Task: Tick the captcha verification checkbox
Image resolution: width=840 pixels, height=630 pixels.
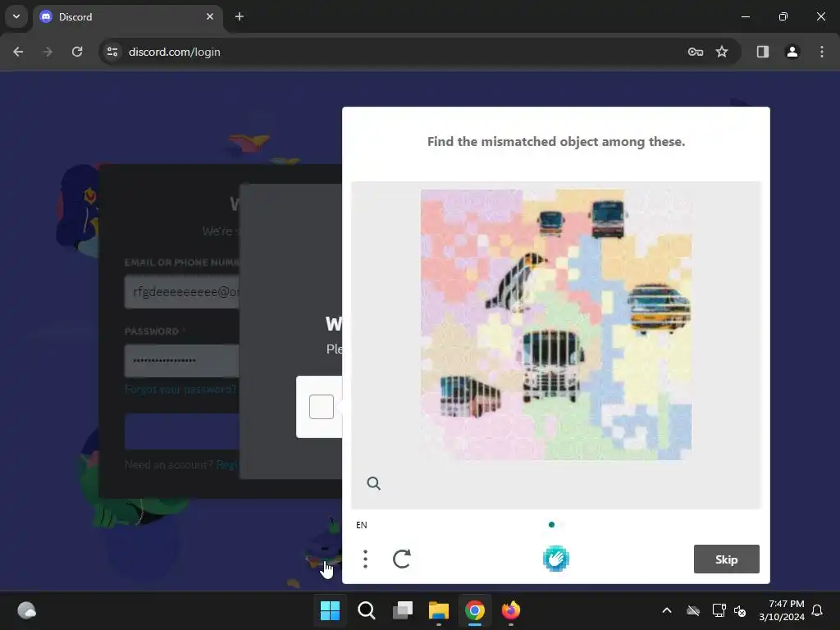Action: 322,407
